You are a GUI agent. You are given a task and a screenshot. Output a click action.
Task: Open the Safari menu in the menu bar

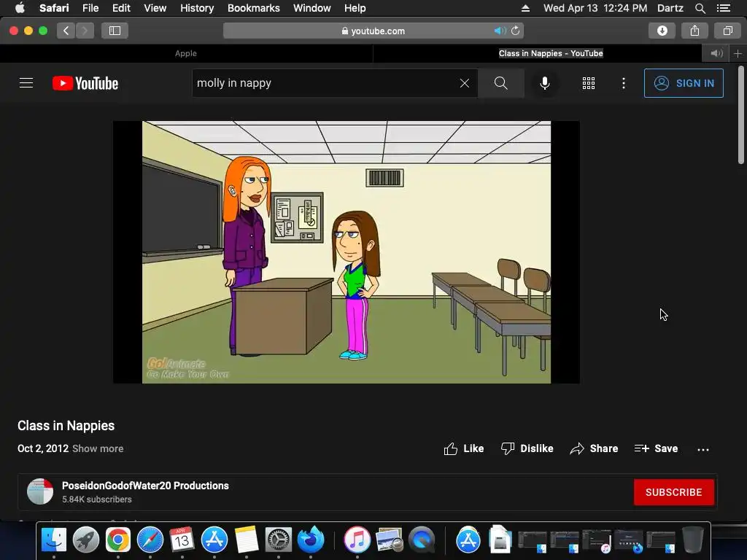point(54,8)
